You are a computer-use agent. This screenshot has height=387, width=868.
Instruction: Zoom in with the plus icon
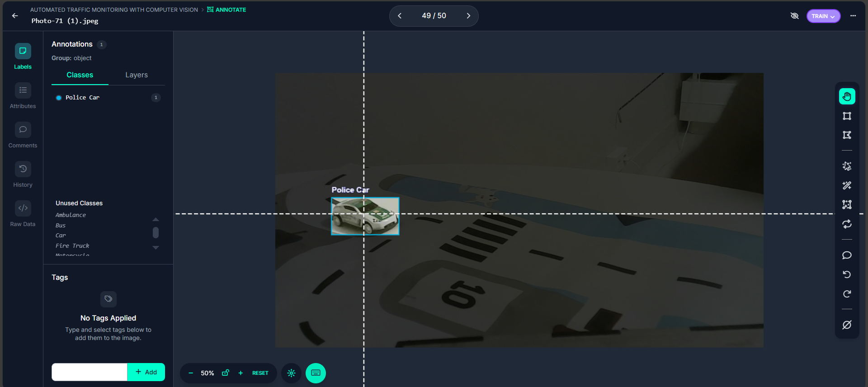241,373
